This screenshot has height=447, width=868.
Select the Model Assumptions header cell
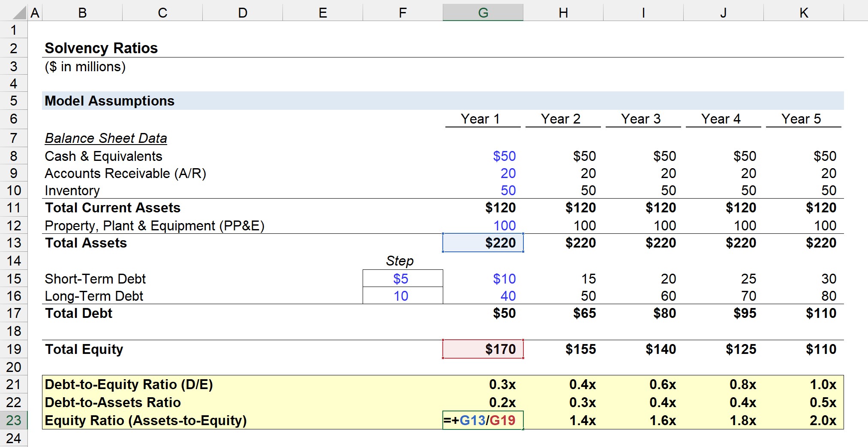pyautogui.click(x=109, y=101)
